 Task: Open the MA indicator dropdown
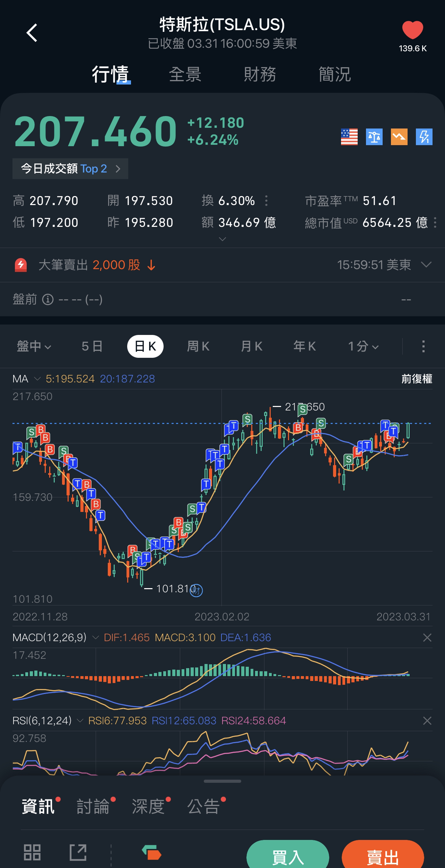[26, 379]
